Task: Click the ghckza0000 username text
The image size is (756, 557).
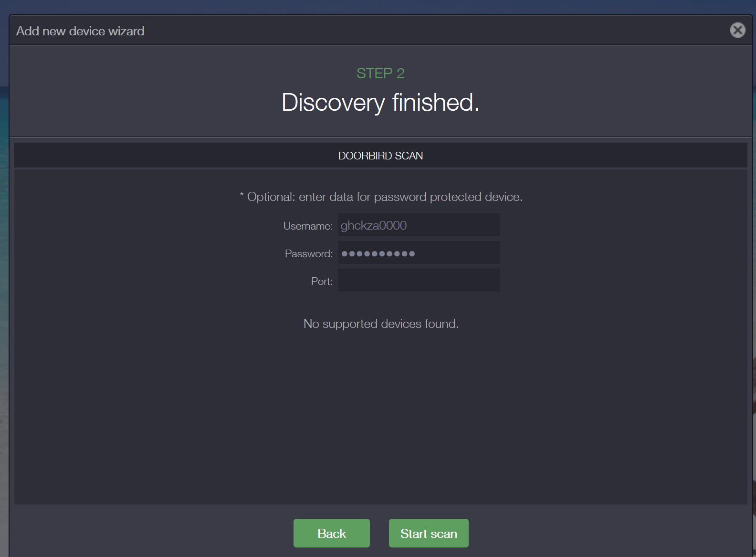Action: (373, 225)
